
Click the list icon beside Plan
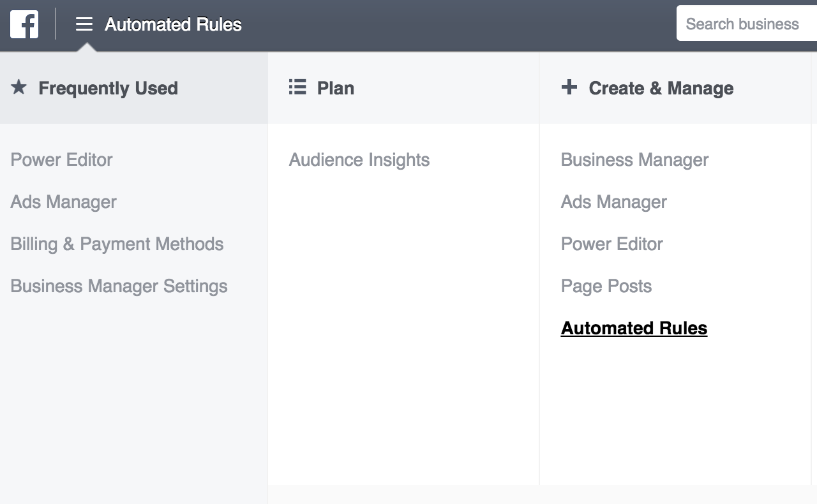(297, 87)
